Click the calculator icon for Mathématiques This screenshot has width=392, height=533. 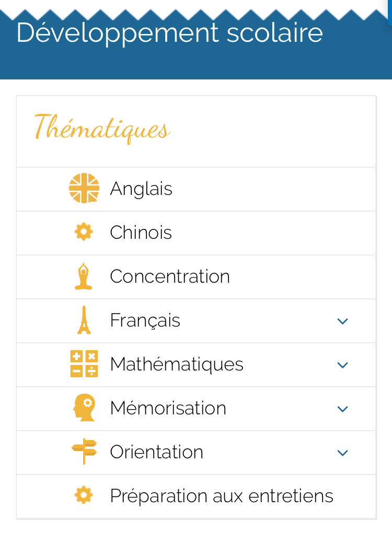pos(84,364)
